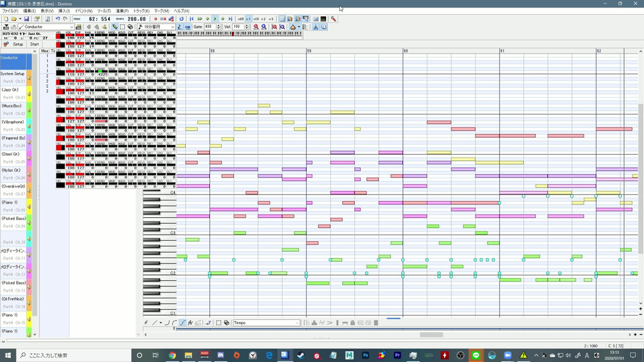Toggle the speaker icon on the (Nylon Gt) track
Image resolution: width=644 pixels, height=362 pixels.
[x=29, y=174]
